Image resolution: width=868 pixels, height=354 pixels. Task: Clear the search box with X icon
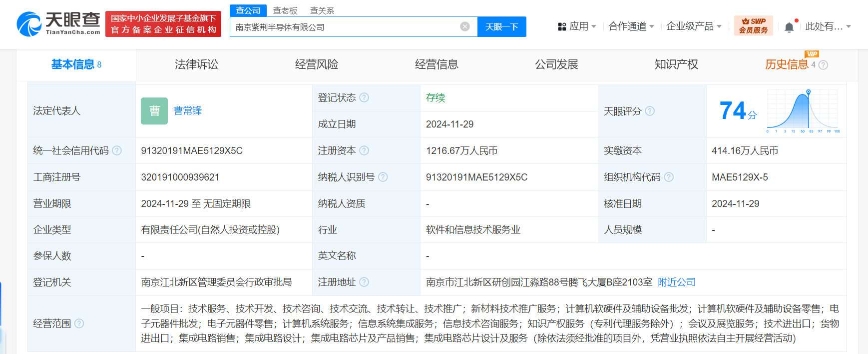pyautogui.click(x=464, y=26)
